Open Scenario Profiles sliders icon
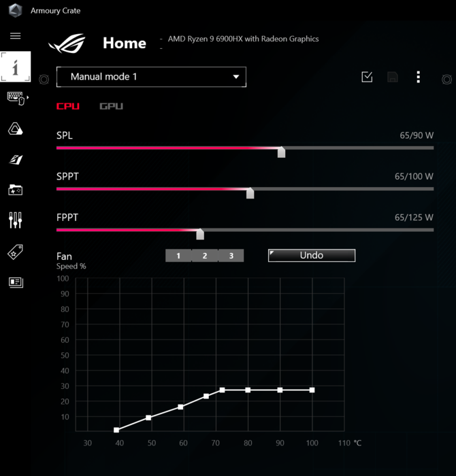The width and height of the screenshot is (456, 476). click(16, 220)
